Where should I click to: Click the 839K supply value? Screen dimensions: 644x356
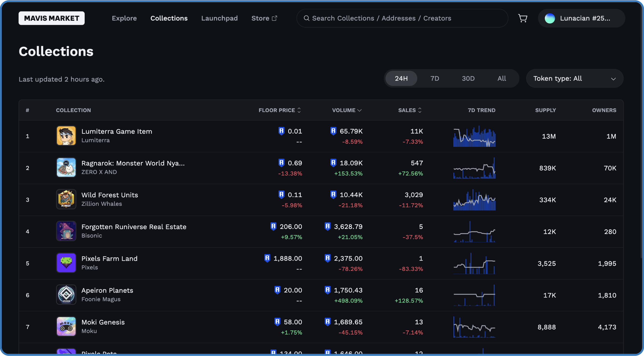coord(548,168)
